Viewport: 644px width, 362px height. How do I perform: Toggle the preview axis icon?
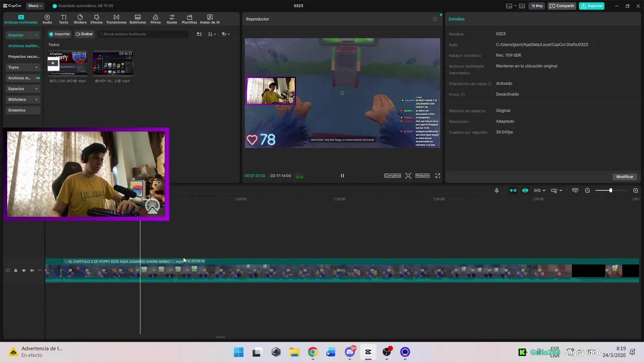554,191
